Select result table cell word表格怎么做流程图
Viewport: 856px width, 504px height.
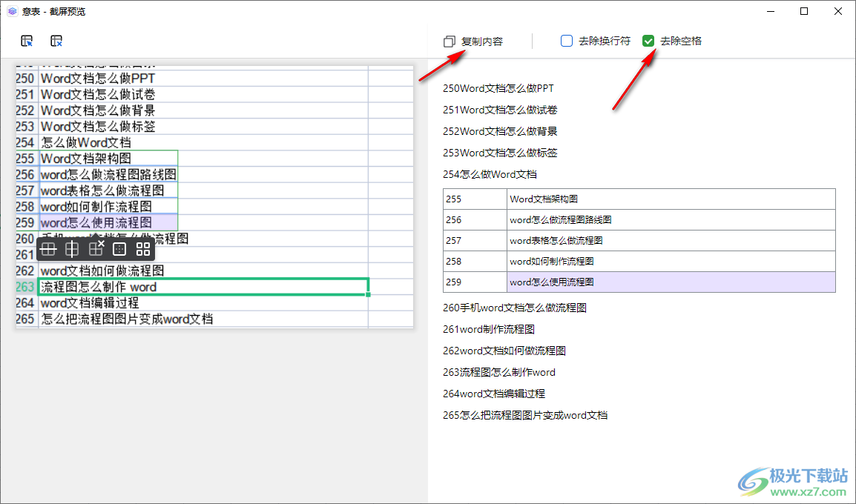tap(671, 241)
